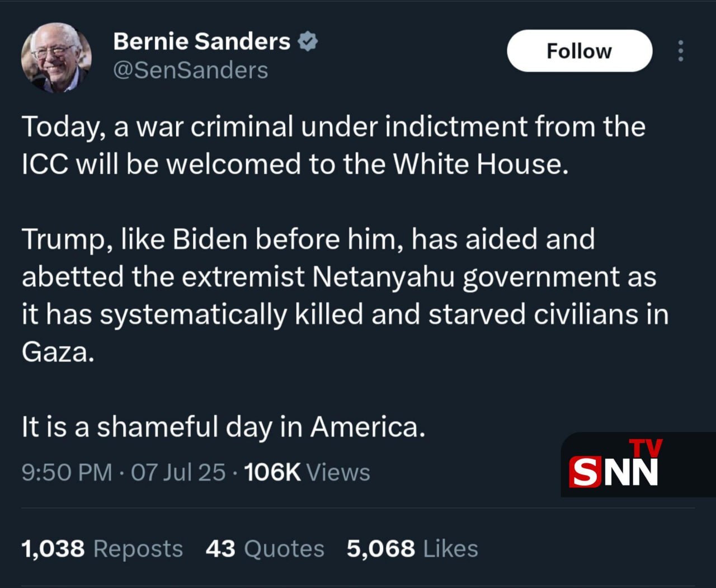This screenshot has width=716, height=588.
Task: Show the 1,038 Reposts list
Action: tap(102, 549)
